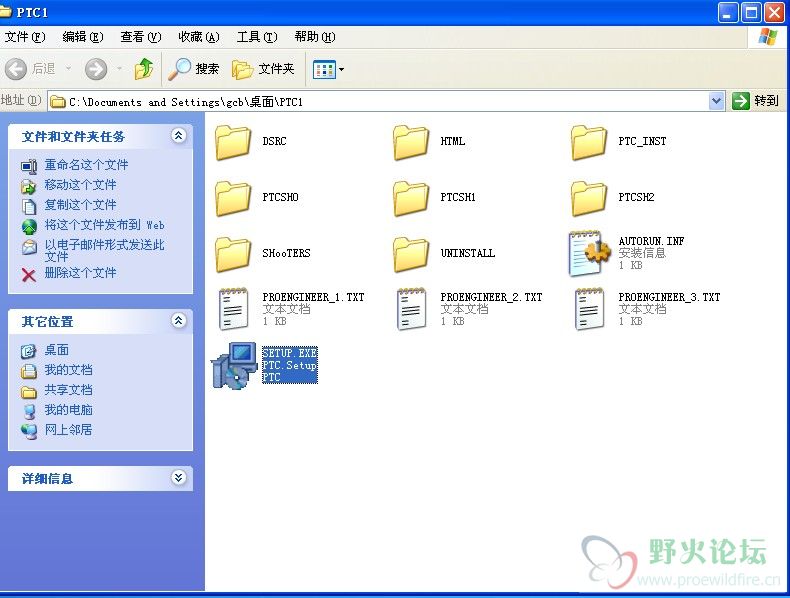This screenshot has width=790, height=598.
Task: Select the PTC_INST folder icon
Action: click(x=589, y=143)
